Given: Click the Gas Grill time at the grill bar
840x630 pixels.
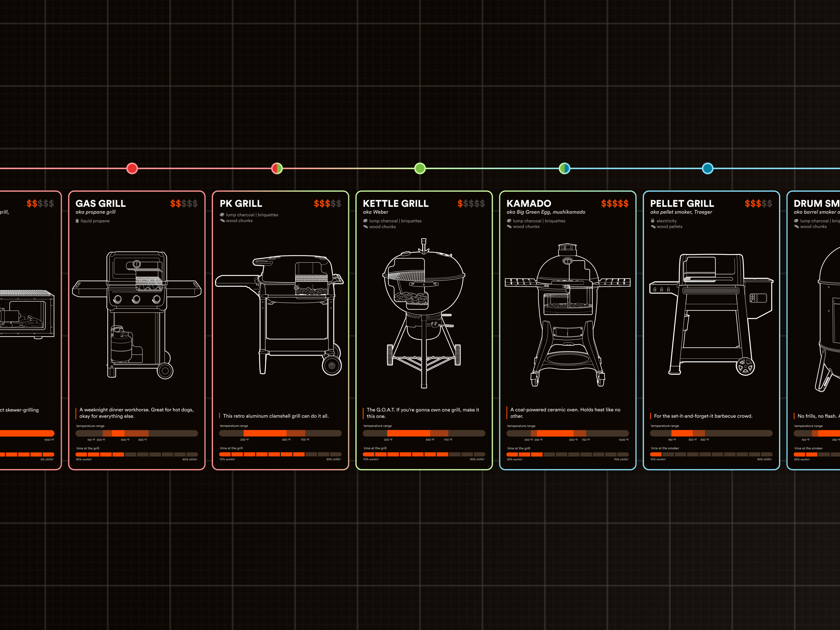Looking at the screenshot, I should point(137,454).
